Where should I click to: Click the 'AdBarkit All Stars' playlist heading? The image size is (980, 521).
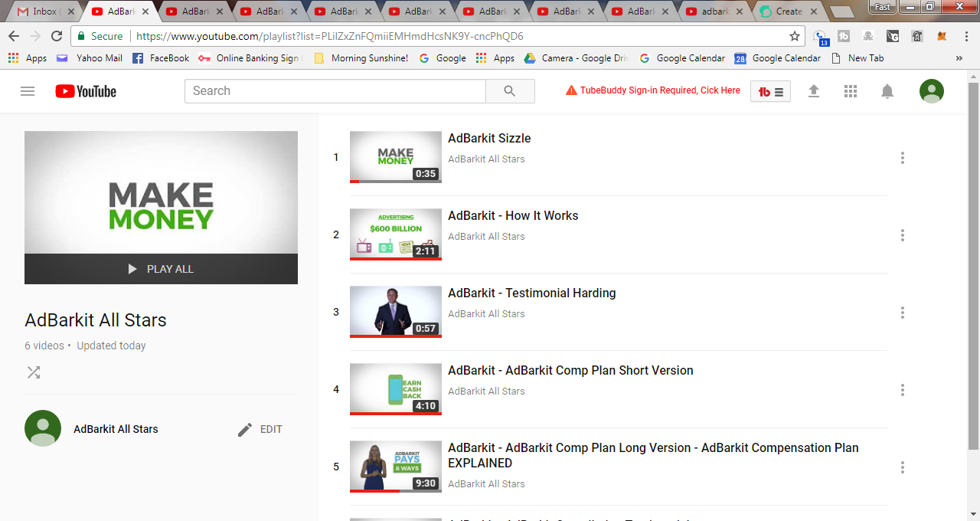pyautogui.click(x=96, y=320)
